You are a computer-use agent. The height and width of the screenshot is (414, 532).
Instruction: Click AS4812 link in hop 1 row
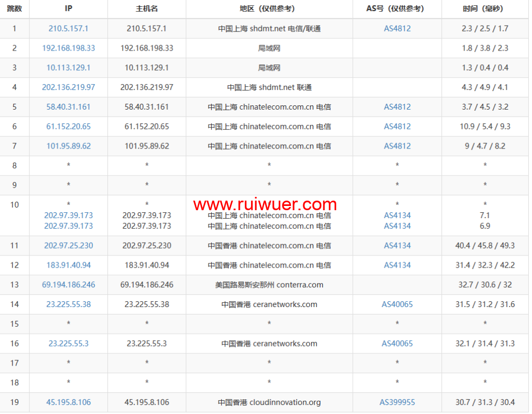click(397, 29)
